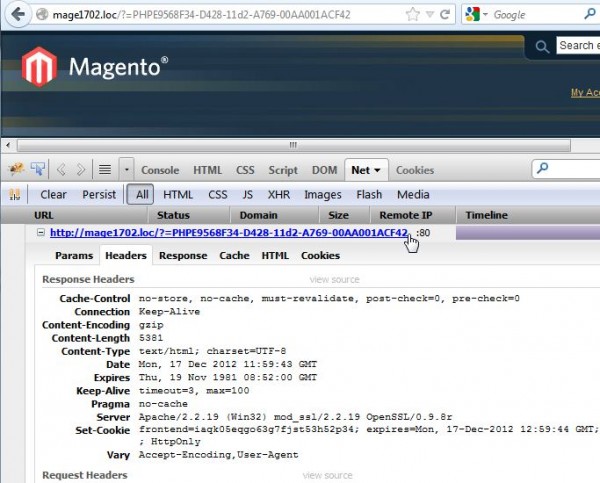Open Google search engine selector

pyautogui.click(x=476, y=15)
